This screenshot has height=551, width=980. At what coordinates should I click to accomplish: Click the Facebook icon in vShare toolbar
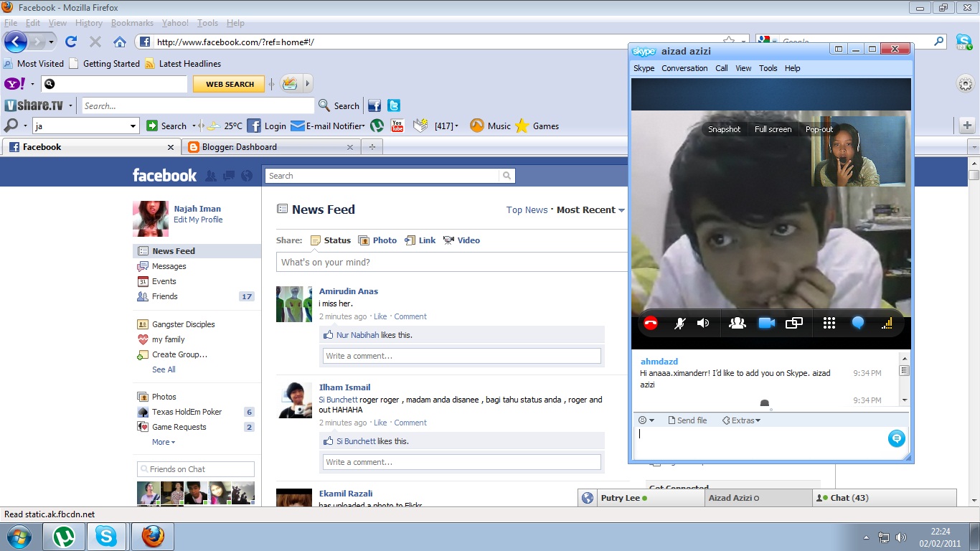[x=374, y=105]
